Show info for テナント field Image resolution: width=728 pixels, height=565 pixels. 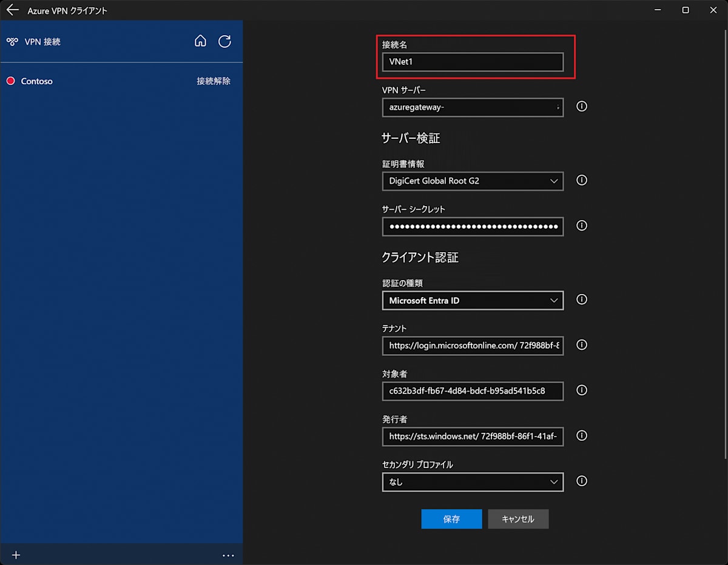(582, 345)
